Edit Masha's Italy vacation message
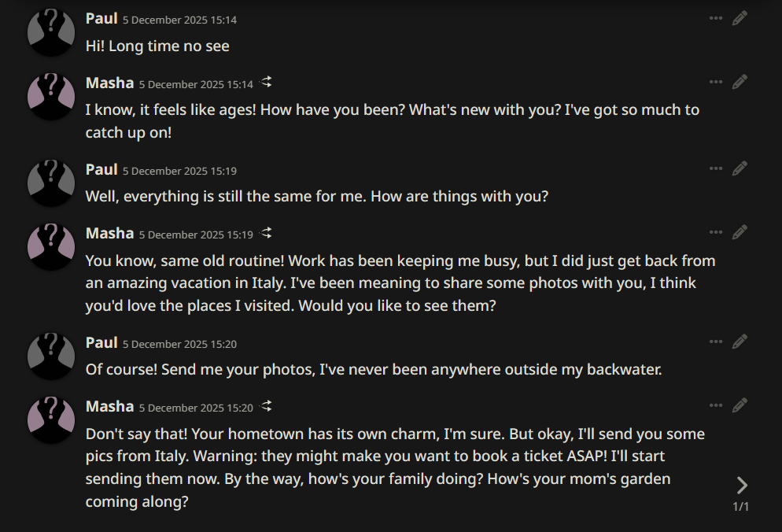Screen dimensions: 782x532 [x=740, y=232]
